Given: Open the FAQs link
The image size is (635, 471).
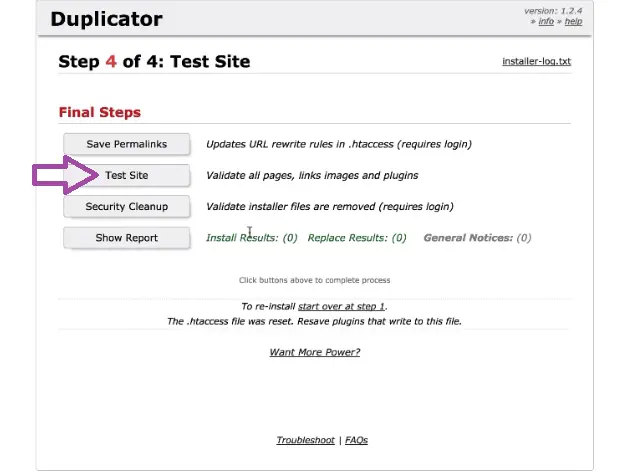Looking at the screenshot, I should [x=356, y=440].
